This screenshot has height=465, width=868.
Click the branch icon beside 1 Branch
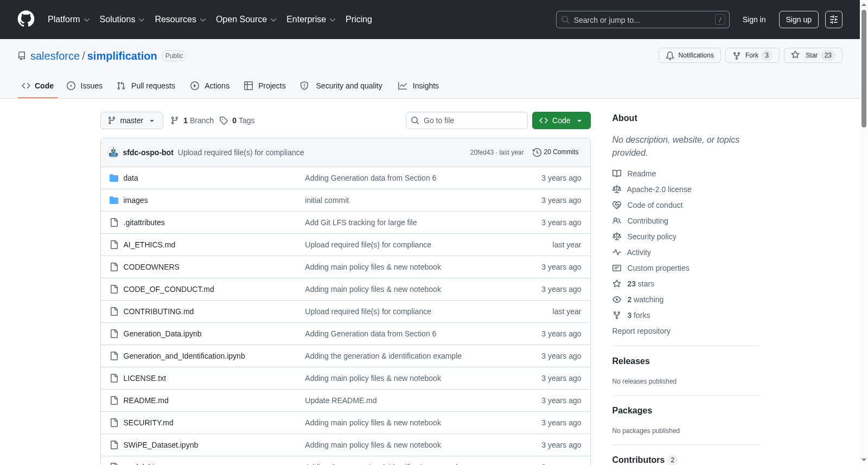(x=175, y=120)
